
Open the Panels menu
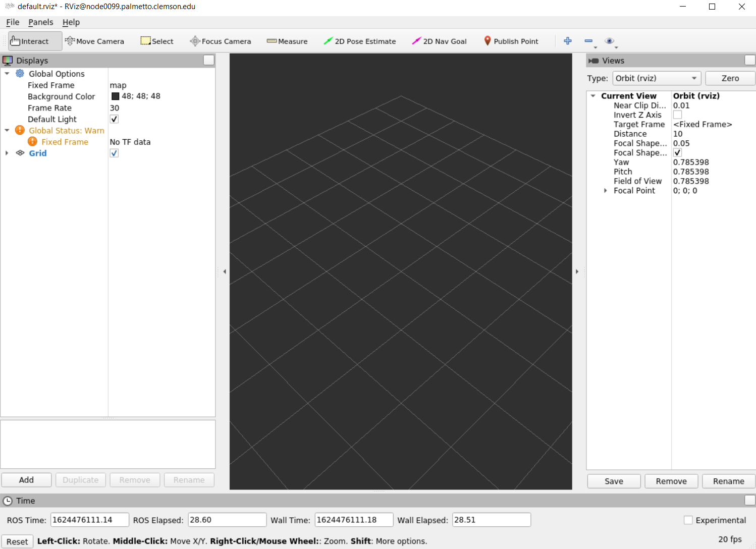click(x=40, y=22)
